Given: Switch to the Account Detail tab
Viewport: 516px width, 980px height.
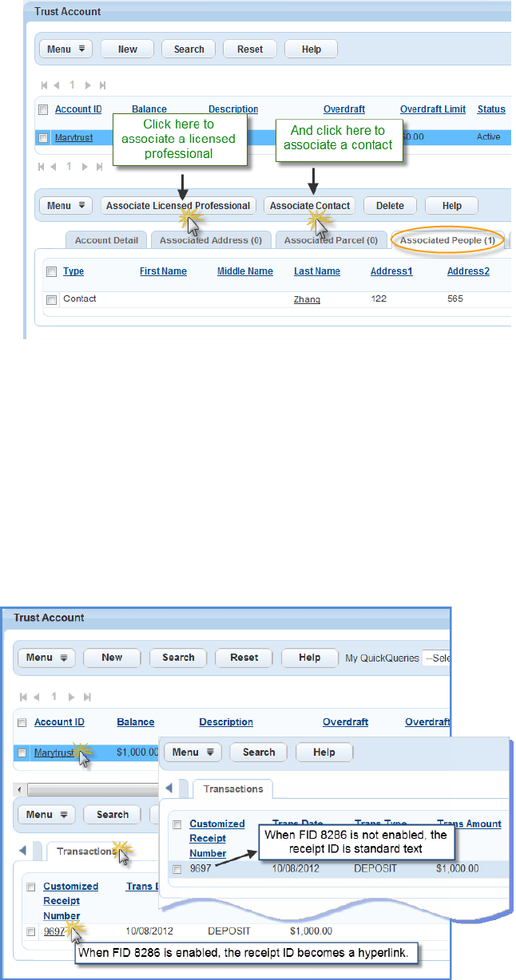Looking at the screenshot, I should pos(106,239).
